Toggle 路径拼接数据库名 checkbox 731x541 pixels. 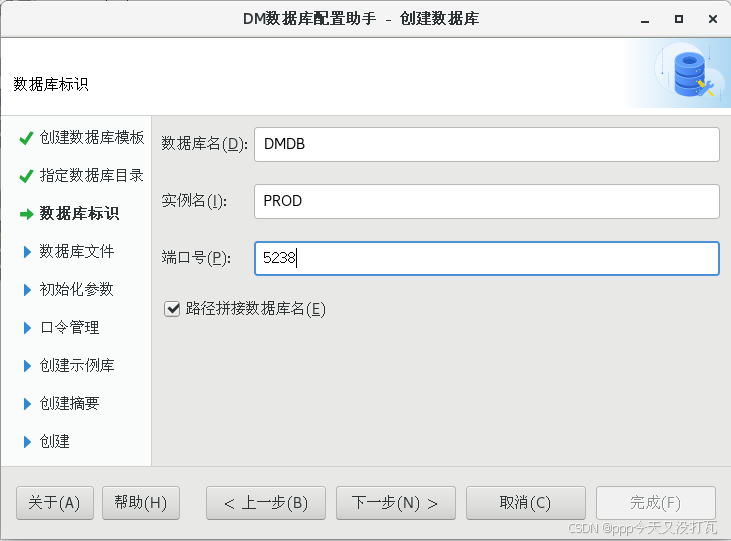[x=172, y=309]
